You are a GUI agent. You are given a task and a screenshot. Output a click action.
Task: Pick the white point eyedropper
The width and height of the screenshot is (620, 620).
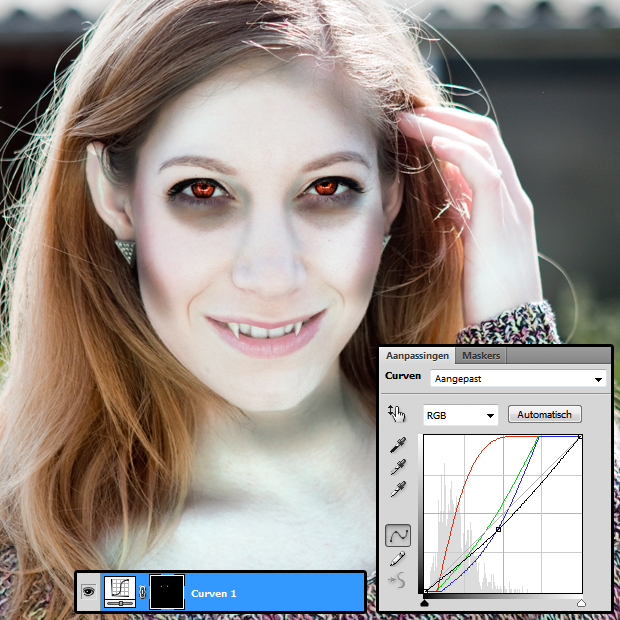pyautogui.click(x=398, y=489)
